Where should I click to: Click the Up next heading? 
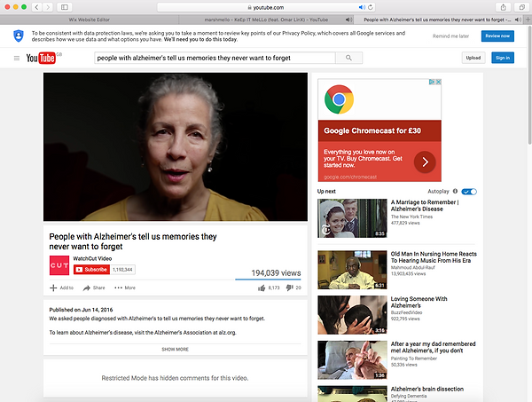[x=326, y=191]
